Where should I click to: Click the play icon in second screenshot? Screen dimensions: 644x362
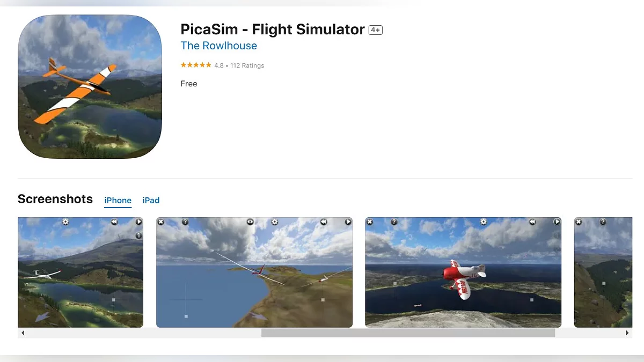pyautogui.click(x=348, y=221)
